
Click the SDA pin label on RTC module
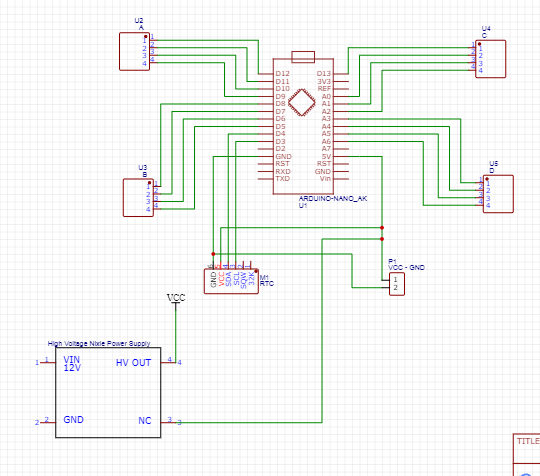click(x=228, y=279)
